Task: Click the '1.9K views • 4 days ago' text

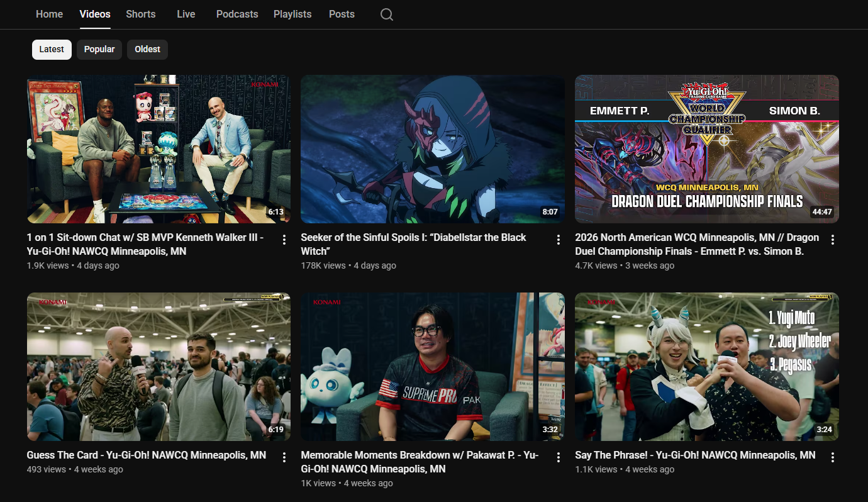Action: click(x=73, y=265)
